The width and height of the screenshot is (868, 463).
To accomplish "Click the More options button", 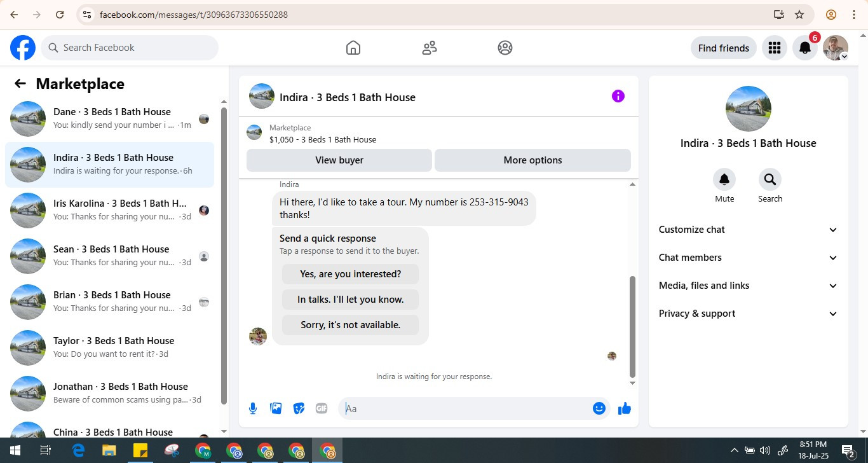I will 532,160.
